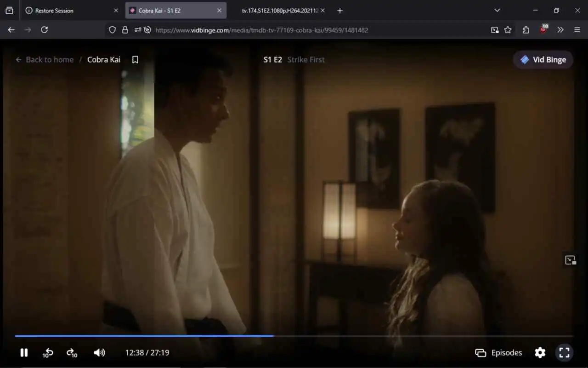
Task: Show more toolbar tools chevron
Action: coord(560,30)
